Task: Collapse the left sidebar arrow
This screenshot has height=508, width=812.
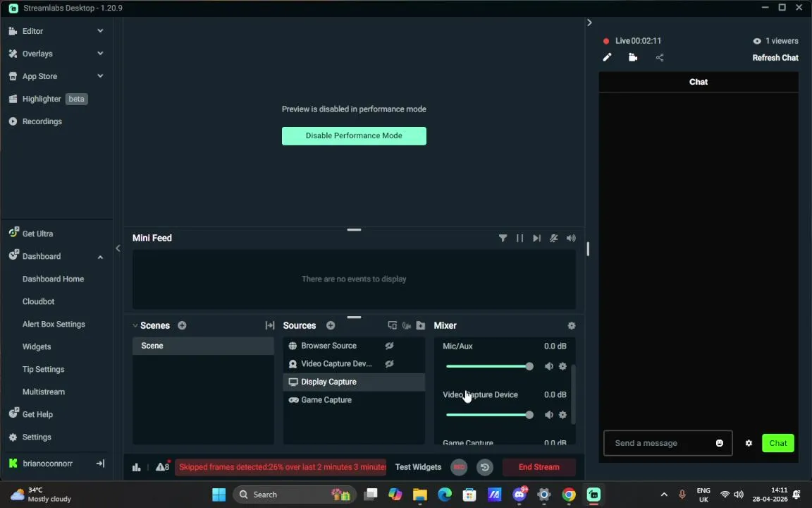Action: [118, 248]
